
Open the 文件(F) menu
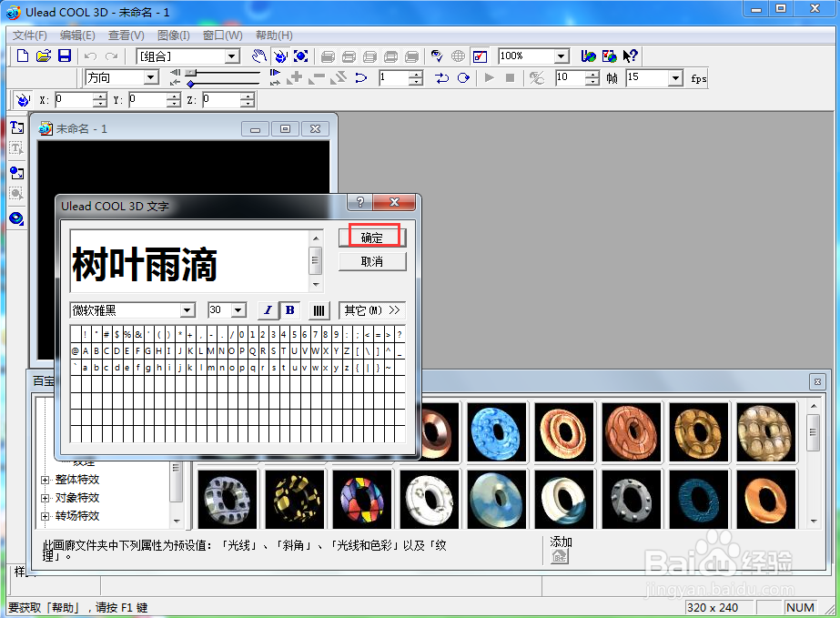(30, 35)
